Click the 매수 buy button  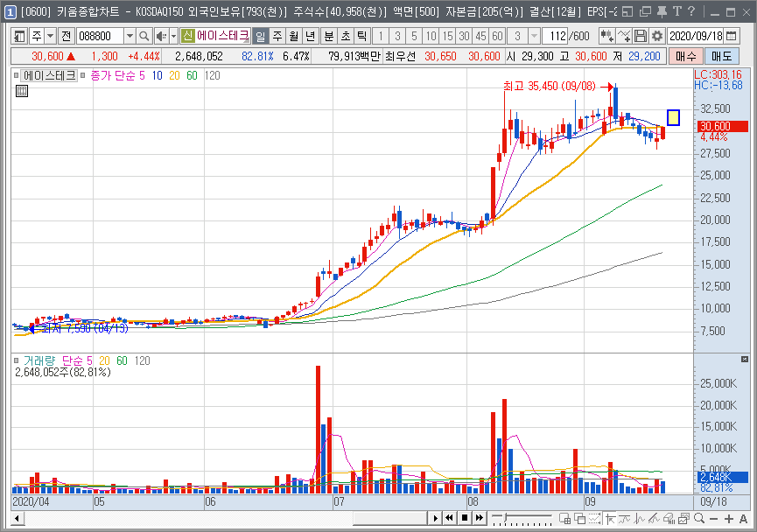point(685,56)
